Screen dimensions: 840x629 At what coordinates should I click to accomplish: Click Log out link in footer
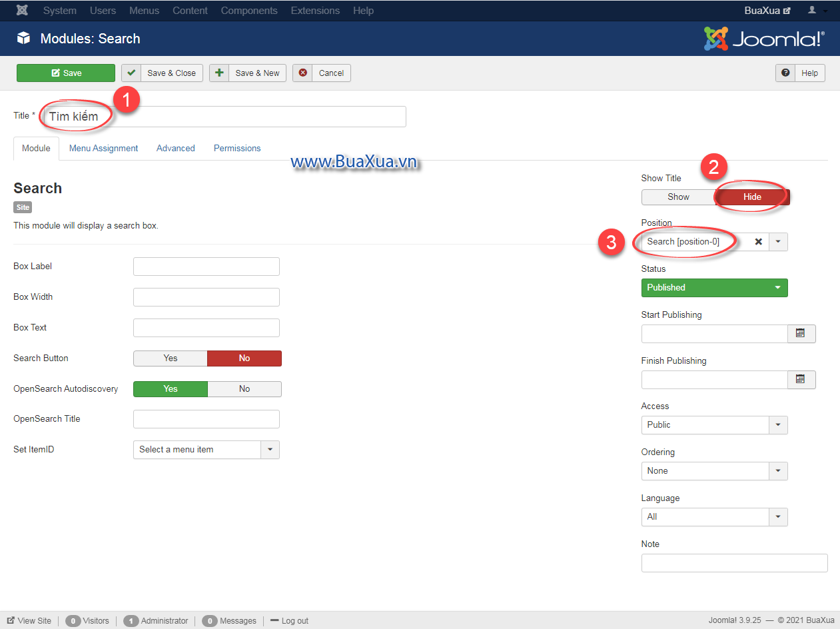click(289, 621)
